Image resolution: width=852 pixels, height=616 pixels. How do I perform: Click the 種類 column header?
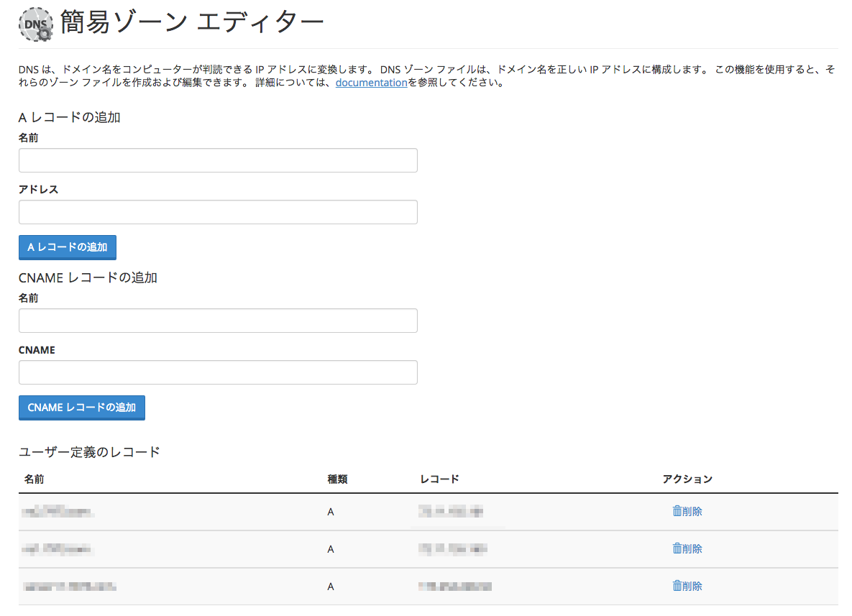coord(337,479)
